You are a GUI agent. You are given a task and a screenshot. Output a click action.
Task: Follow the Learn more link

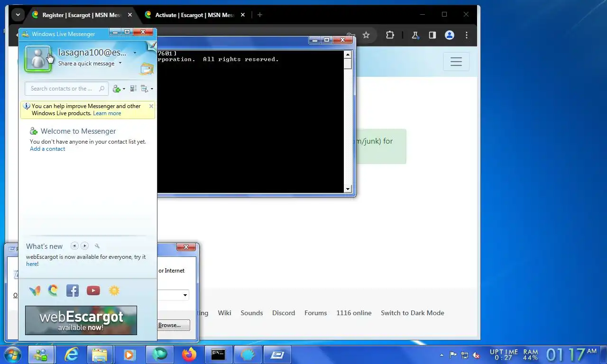pyautogui.click(x=107, y=113)
